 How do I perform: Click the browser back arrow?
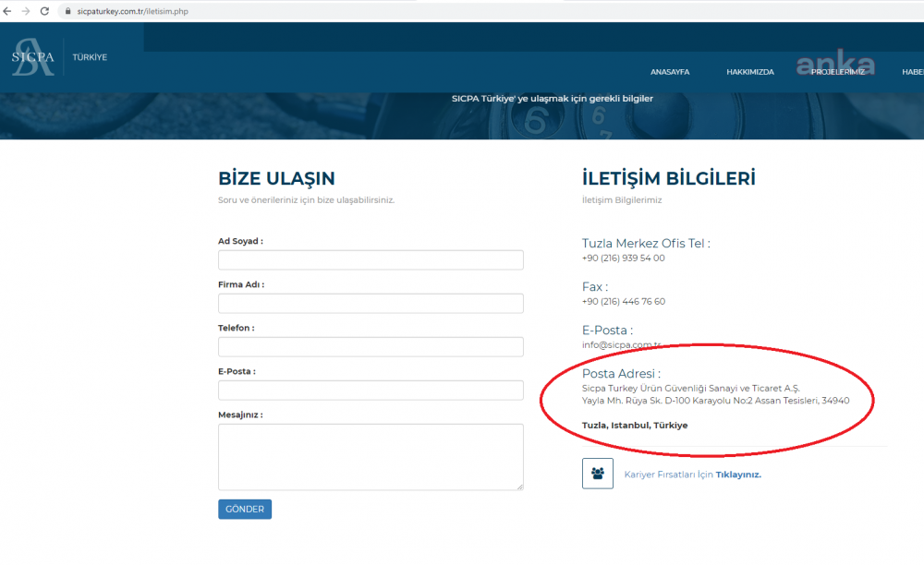8,11
